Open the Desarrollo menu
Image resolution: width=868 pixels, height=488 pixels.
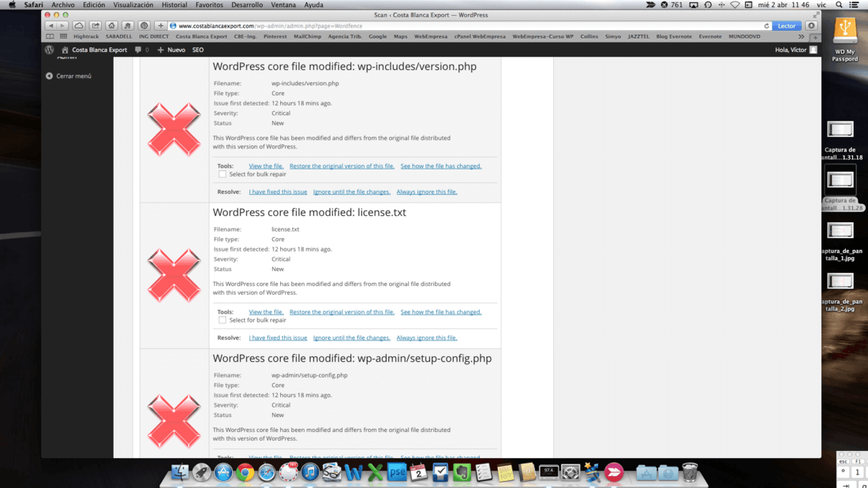247,5
